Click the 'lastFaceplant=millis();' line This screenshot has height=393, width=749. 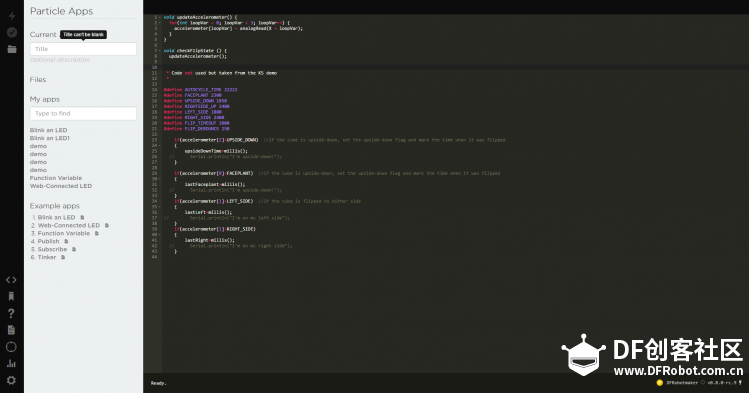[215, 184]
